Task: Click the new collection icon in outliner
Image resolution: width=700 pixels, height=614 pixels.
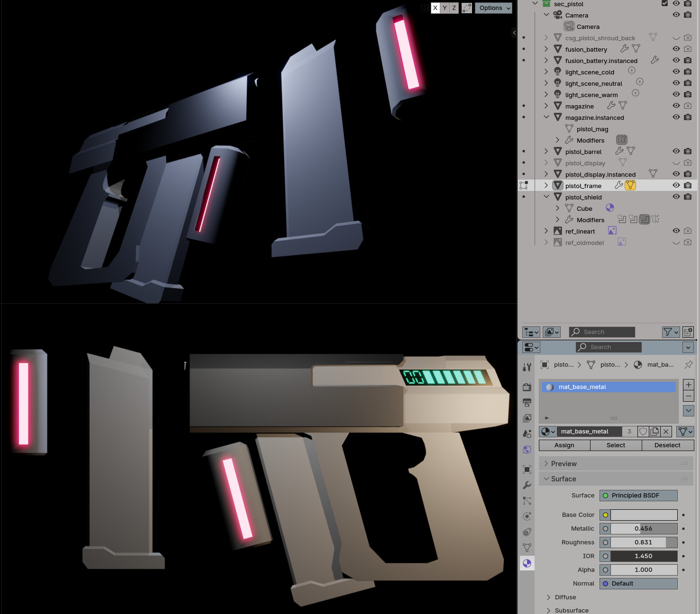Action: point(688,332)
